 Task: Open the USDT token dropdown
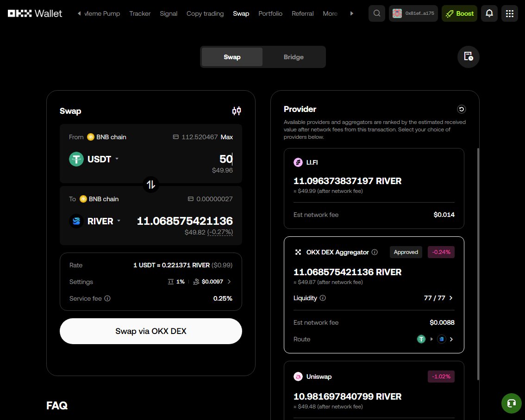(117, 159)
